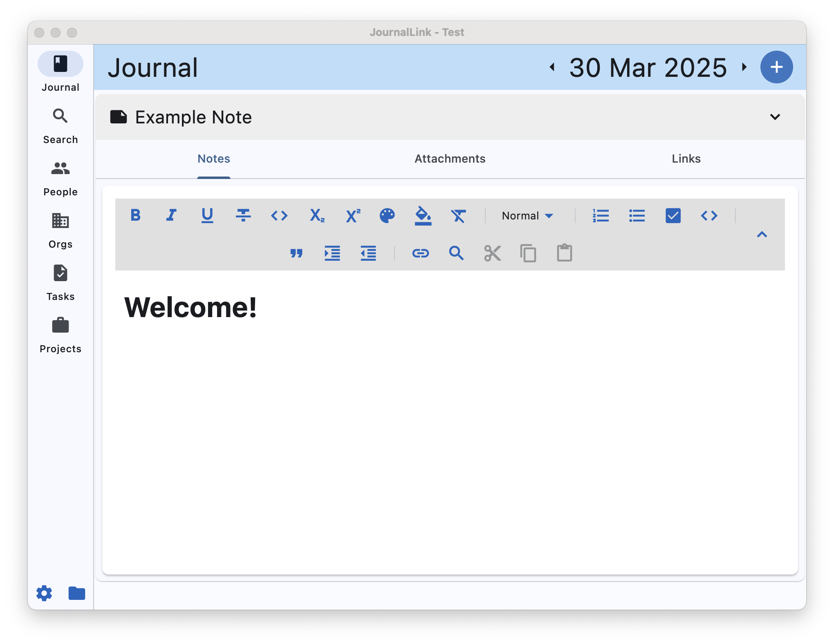Apply superscript formatting
The width and height of the screenshot is (834, 644).
point(353,215)
